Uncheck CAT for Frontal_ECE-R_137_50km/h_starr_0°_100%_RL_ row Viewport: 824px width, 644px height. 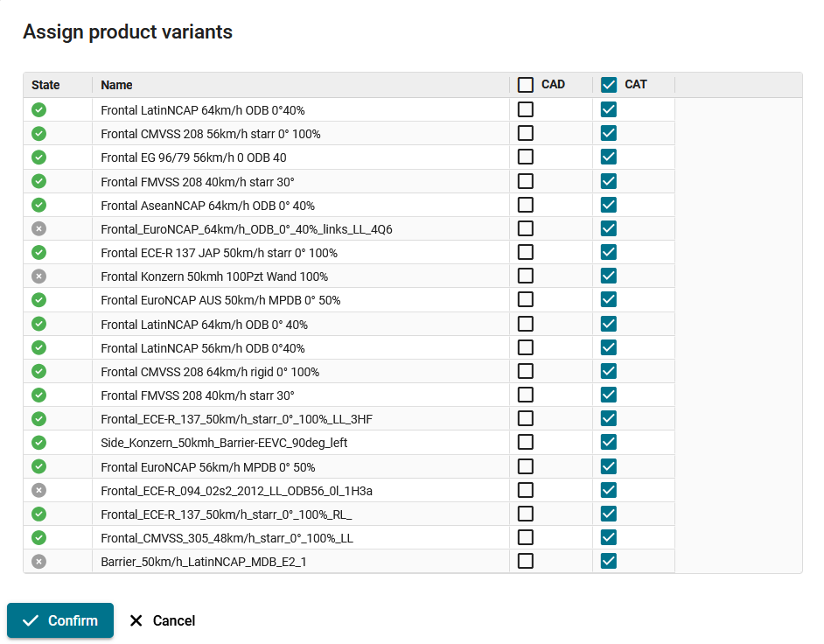(x=609, y=514)
